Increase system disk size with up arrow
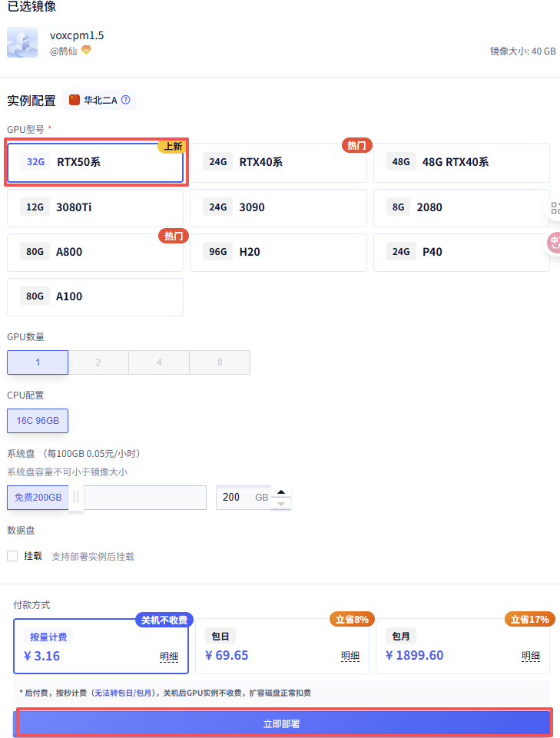560x738 pixels. 282,491
